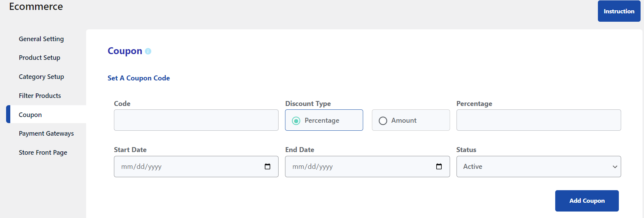Screen dimensions: 644x218
Task: Click the Instruction button
Action: [x=619, y=11]
